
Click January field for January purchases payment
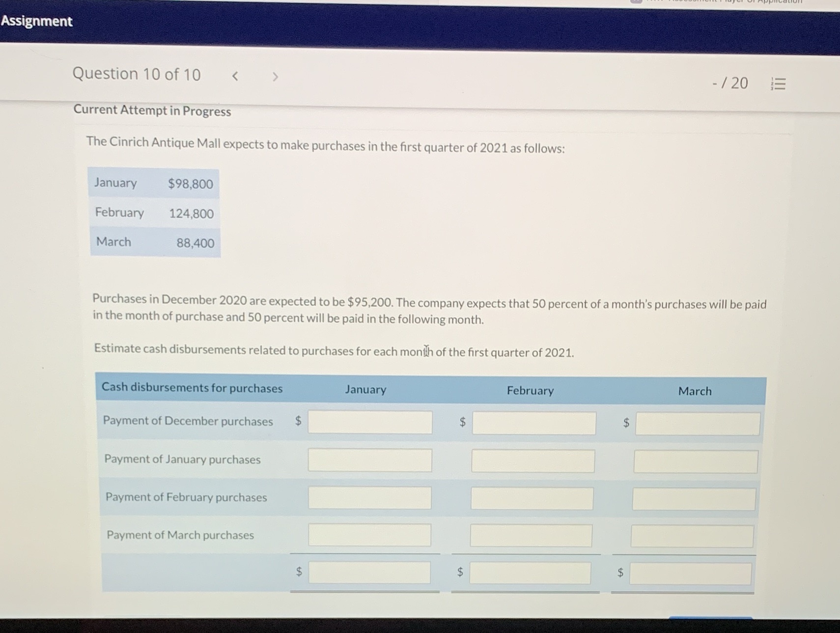click(x=370, y=460)
